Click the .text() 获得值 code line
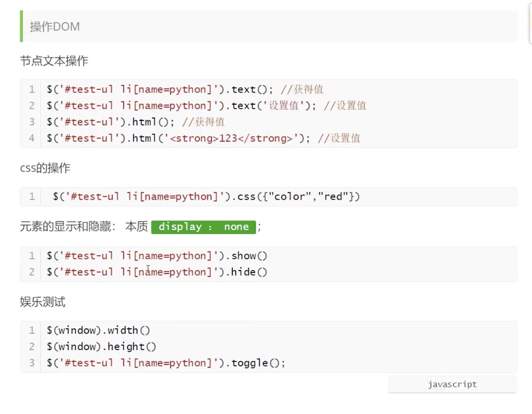Image resolution: width=532 pixels, height=414 pixels. coord(185,89)
